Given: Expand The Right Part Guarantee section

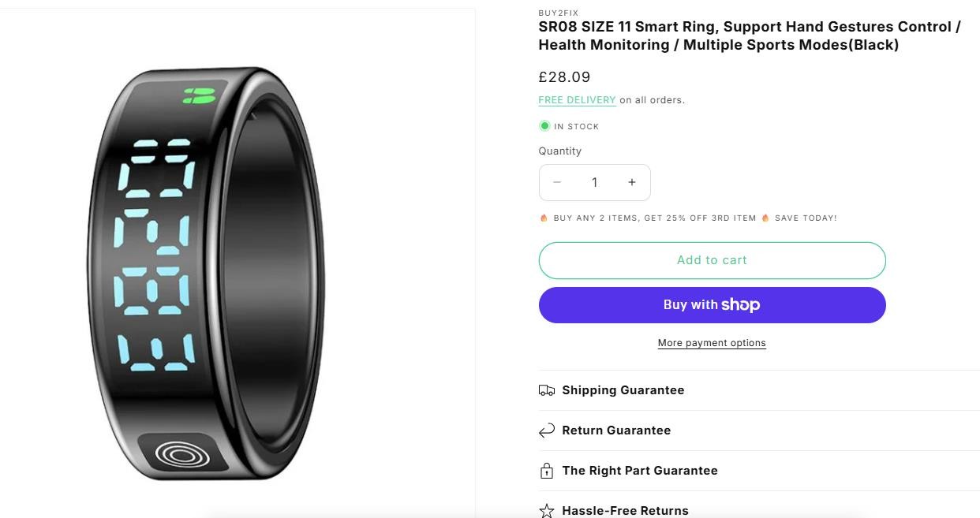Looking at the screenshot, I should tap(640, 471).
